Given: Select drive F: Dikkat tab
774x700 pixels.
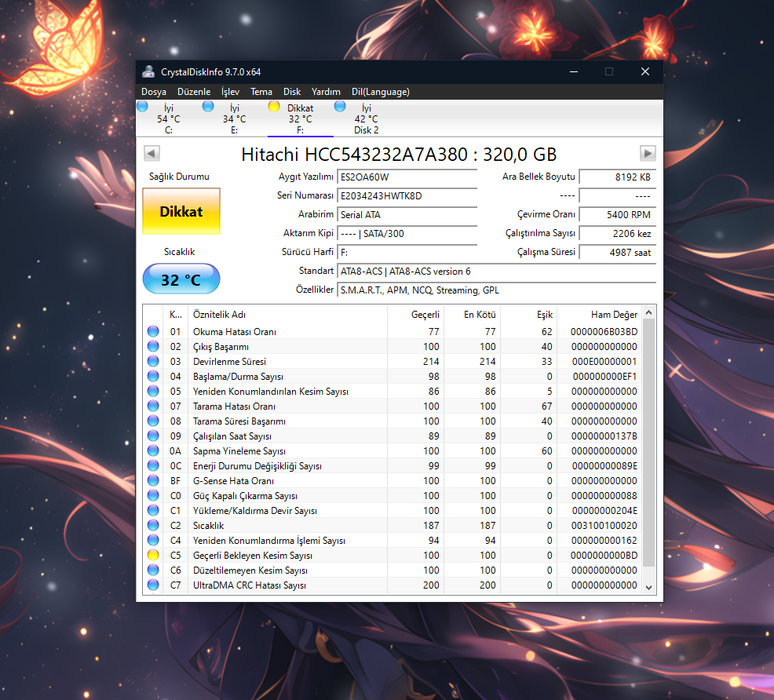Looking at the screenshot, I should point(300,118).
